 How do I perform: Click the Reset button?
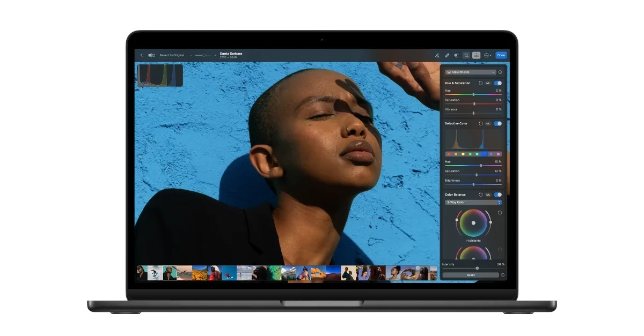tap(471, 275)
